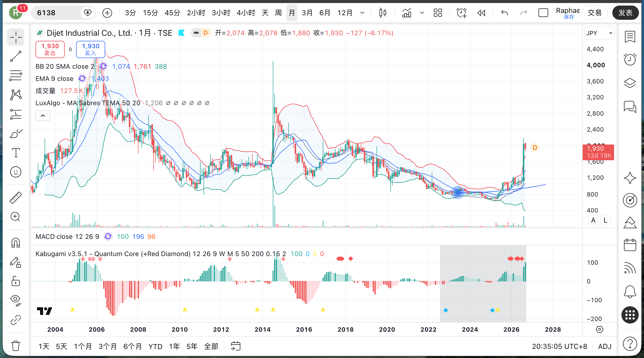644x358 pixels.
Task: Click the link drawings chain icon
Action: 16,320
